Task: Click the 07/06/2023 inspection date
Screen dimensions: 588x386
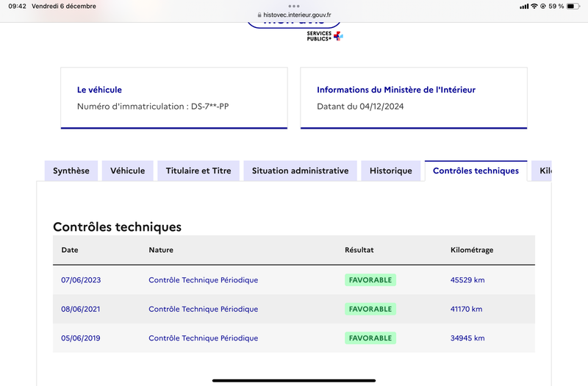Action: 81,280
